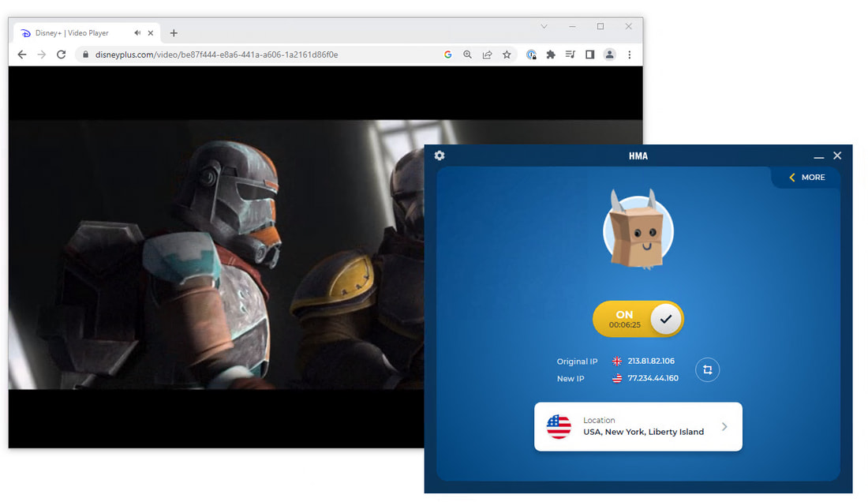Go back in the Chrome browser
The image size is (868, 502).
click(22, 54)
